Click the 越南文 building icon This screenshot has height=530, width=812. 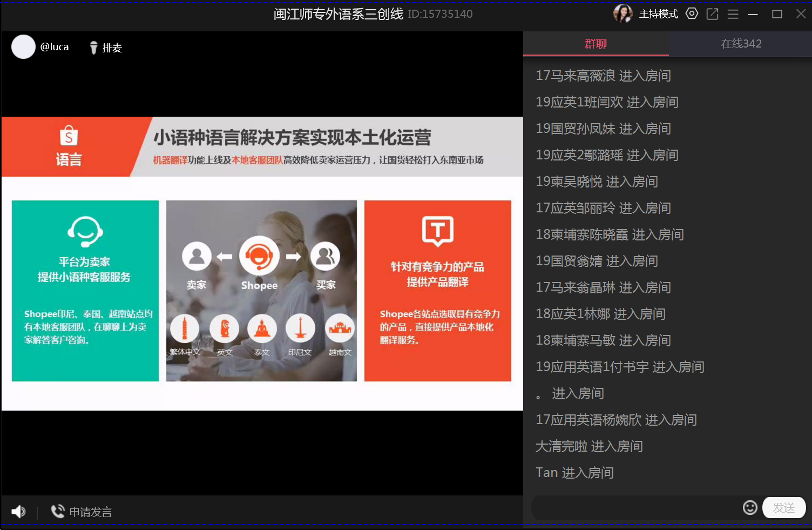click(340, 328)
